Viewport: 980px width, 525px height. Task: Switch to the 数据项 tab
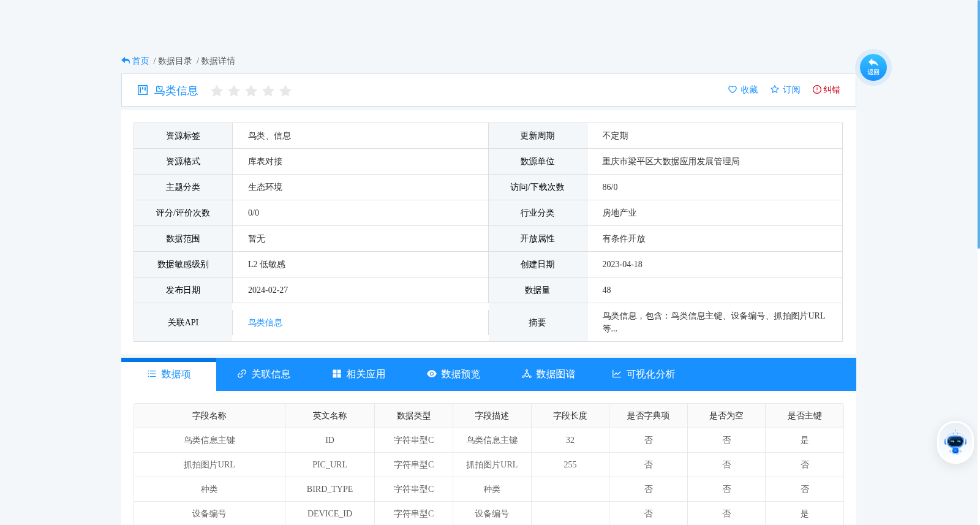[x=169, y=374]
